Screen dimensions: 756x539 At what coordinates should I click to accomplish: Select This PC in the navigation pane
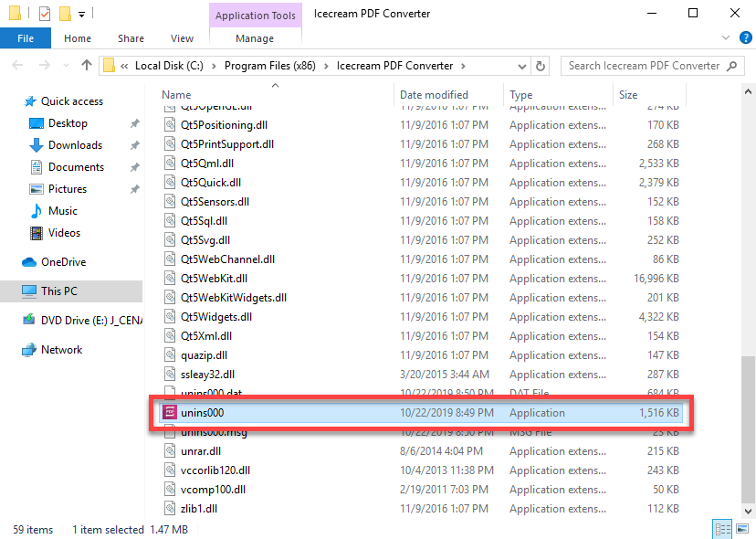[x=58, y=291]
